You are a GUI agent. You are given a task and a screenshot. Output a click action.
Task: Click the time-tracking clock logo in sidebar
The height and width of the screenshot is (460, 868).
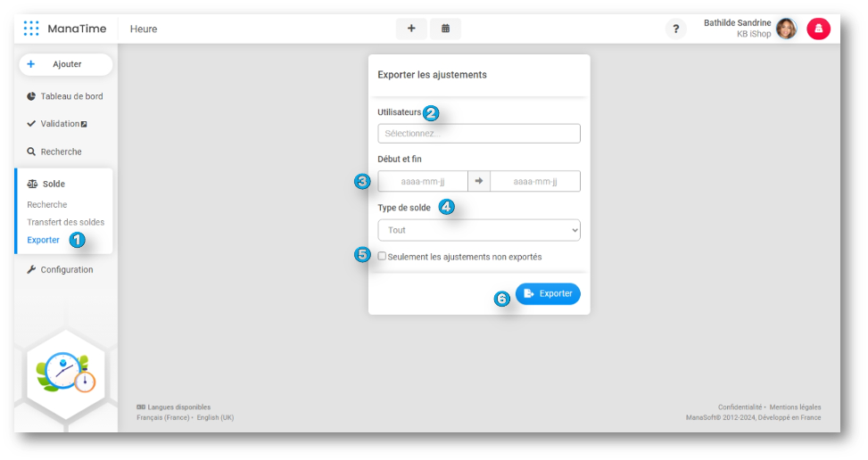(66, 373)
